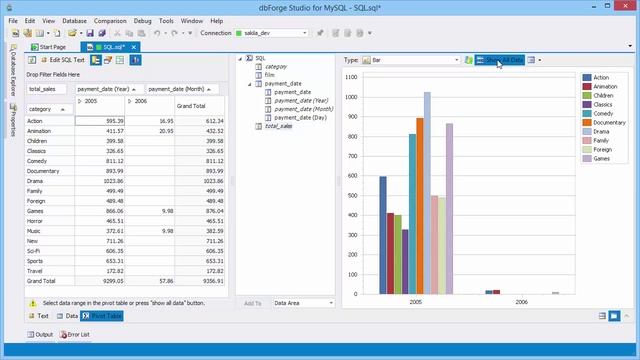This screenshot has height=360, width=640.
Task: Sort the category row field header
Action: (x=50, y=109)
